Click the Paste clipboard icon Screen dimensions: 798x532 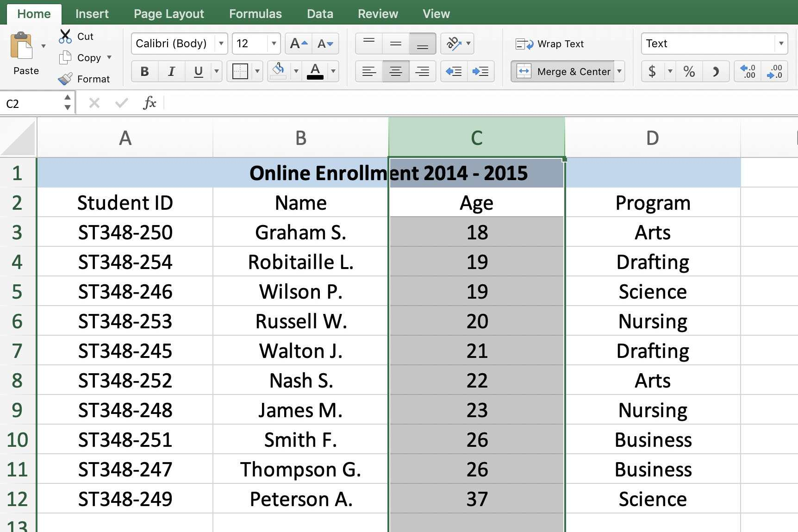(22, 46)
